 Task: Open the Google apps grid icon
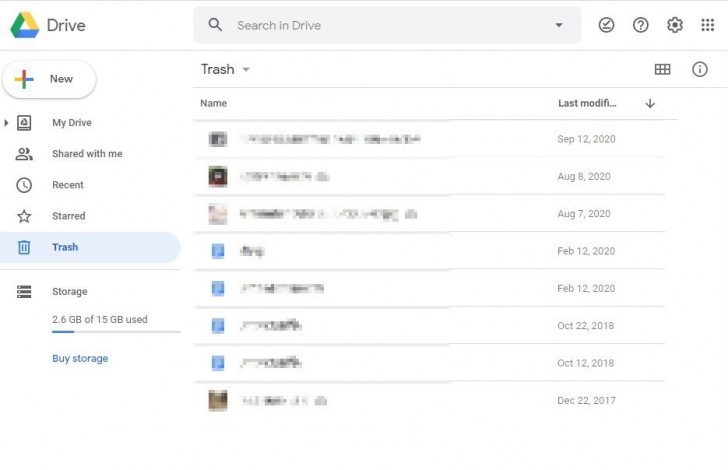click(x=708, y=25)
